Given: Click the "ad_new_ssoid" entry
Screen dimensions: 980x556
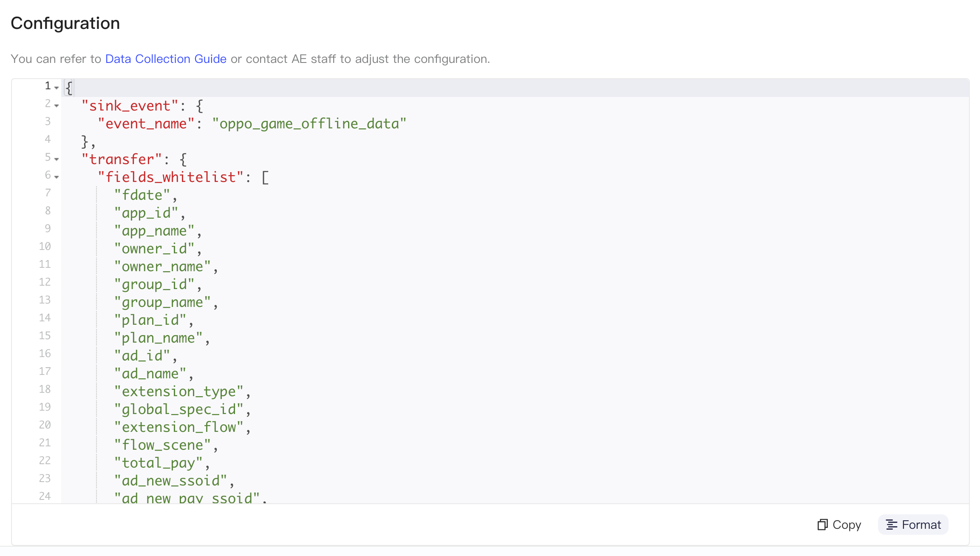Looking at the screenshot, I should pyautogui.click(x=170, y=480).
